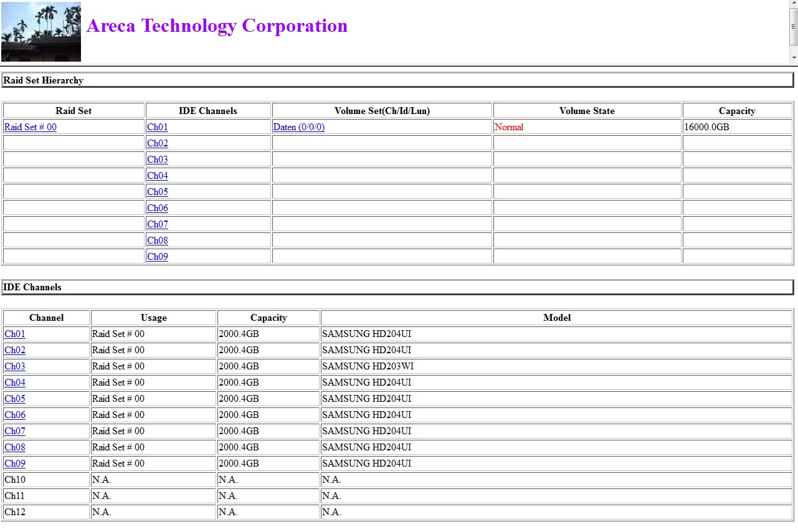
Task: Open Ch06 link in the IDE Channels table
Action: coord(15,415)
